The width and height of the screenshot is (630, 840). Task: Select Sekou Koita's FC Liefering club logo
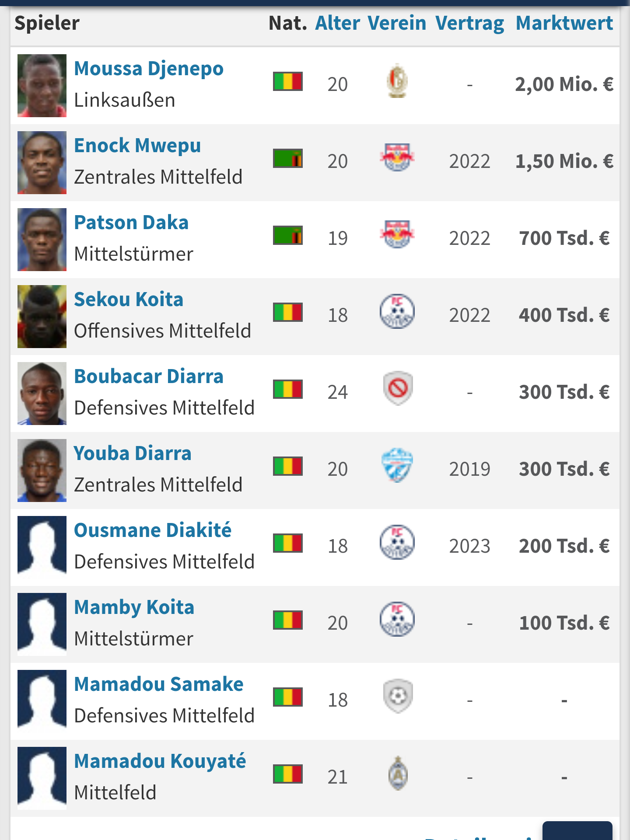(397, 311)
